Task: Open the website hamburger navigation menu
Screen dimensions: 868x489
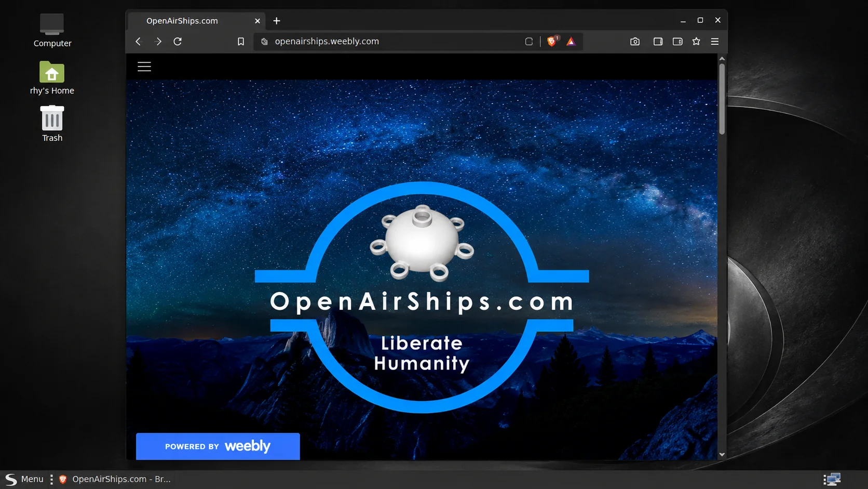Action: pos(144,67)
